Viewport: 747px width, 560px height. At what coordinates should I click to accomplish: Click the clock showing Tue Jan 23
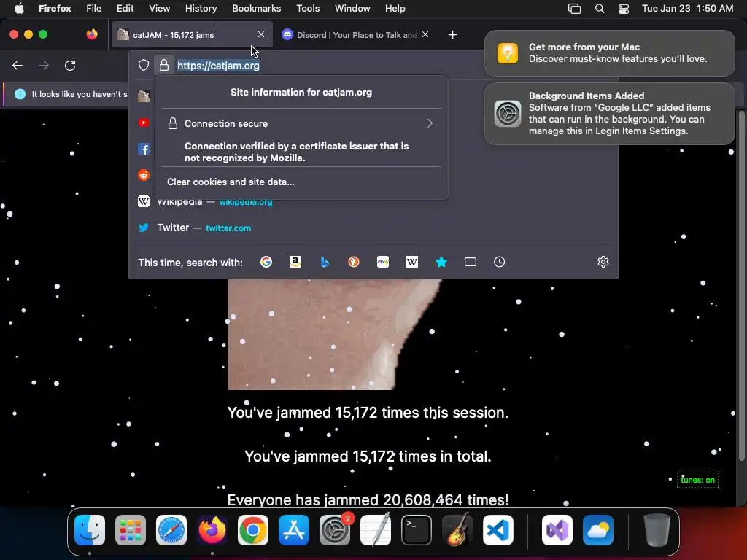click(687, 8)
